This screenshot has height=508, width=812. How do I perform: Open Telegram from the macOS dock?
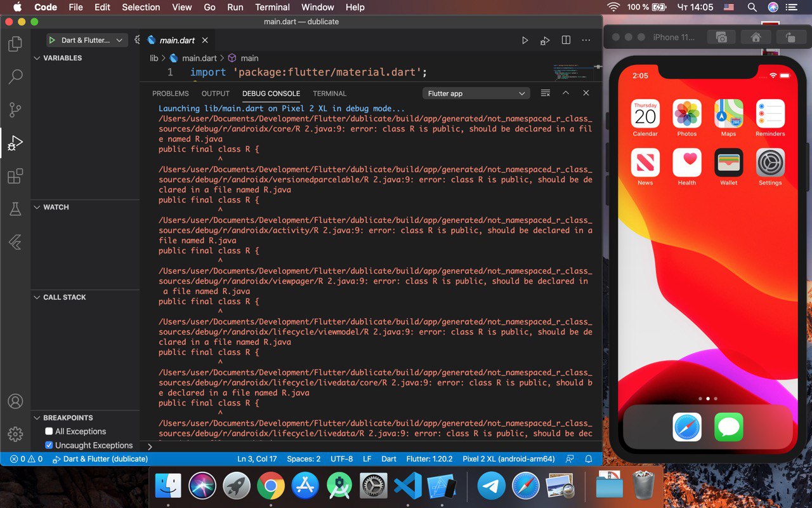pyautogui.click(x=491, y=486)
